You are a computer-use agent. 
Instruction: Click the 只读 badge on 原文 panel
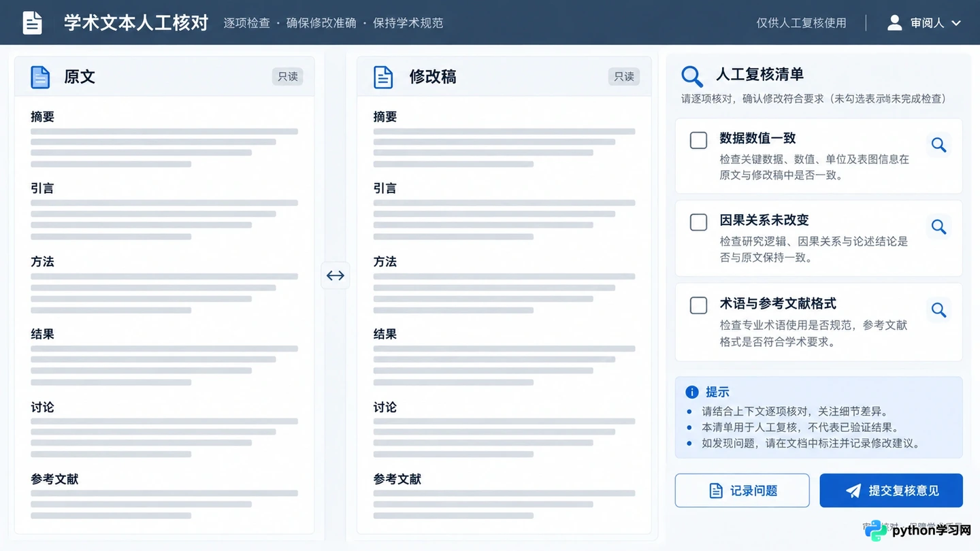click(288, 76)
